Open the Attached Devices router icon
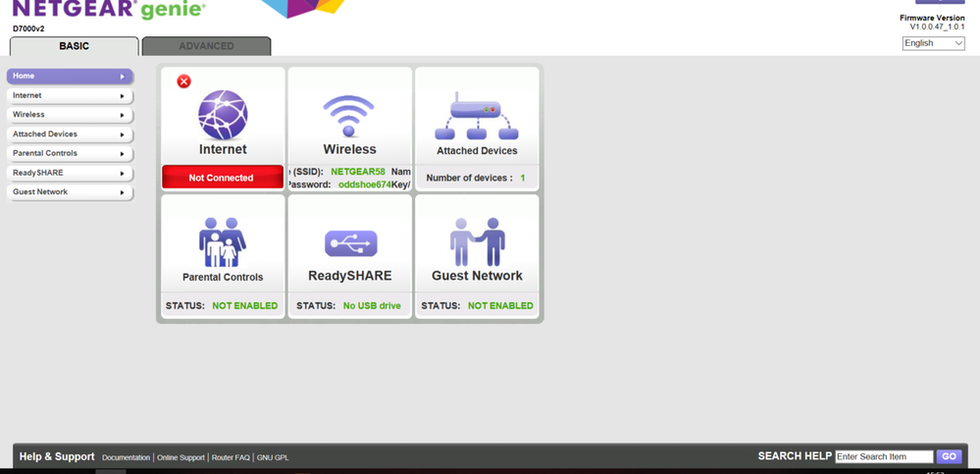Screen dimensions: 980x474 click(476, 117)
